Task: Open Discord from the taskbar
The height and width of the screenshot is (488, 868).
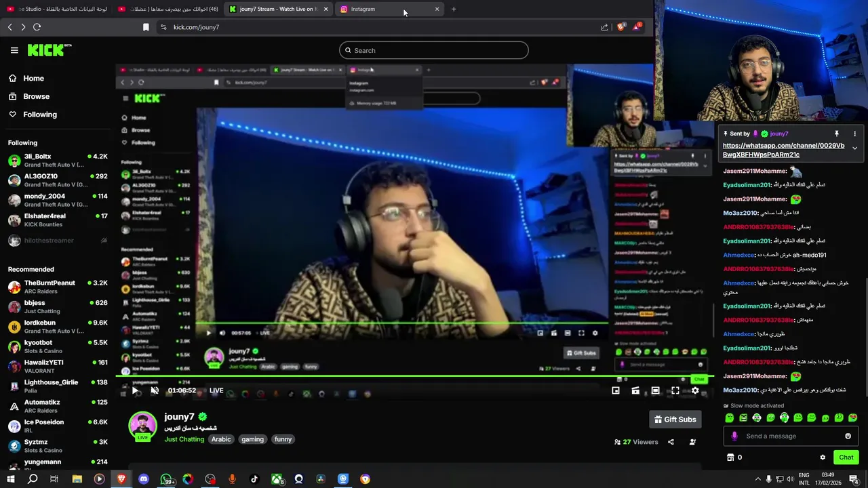Action: [x=144, y=479]
